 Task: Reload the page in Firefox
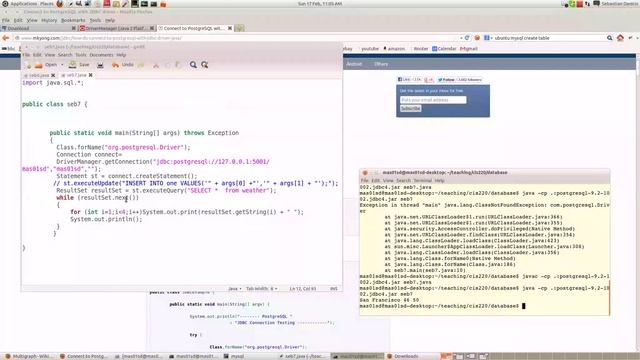coord(467,38)
